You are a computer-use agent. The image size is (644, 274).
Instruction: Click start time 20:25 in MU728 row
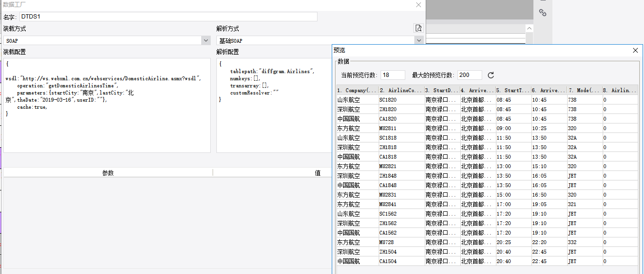point(513,242)
